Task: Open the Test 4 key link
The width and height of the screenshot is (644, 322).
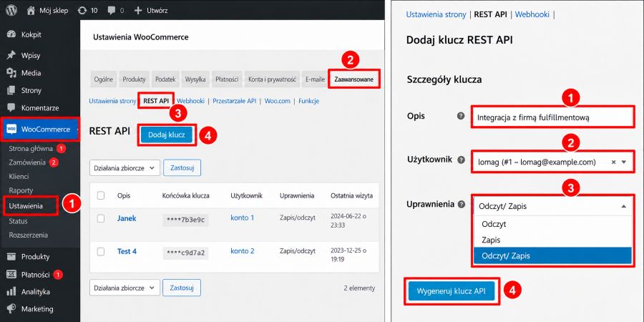Action: [127, 251]
